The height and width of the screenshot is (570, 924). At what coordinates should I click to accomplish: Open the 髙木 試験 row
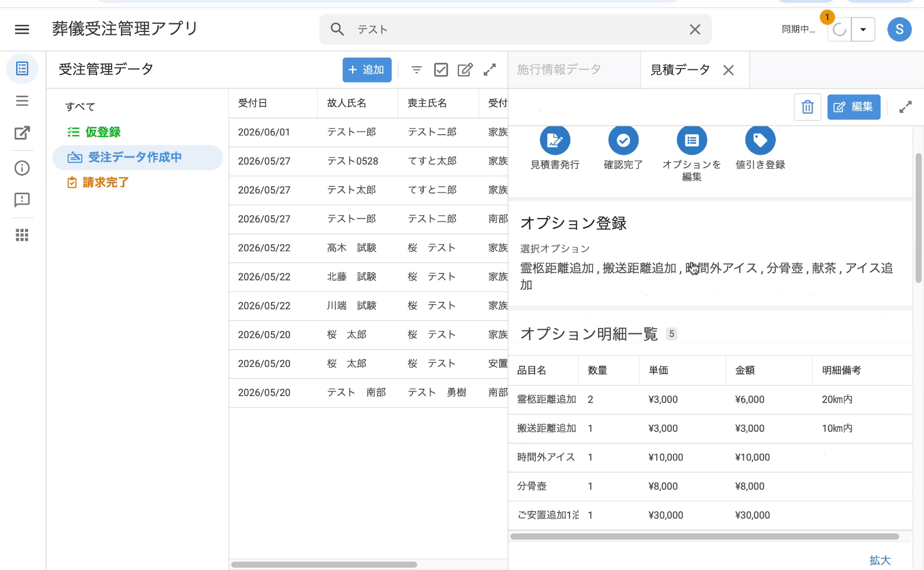368,248
